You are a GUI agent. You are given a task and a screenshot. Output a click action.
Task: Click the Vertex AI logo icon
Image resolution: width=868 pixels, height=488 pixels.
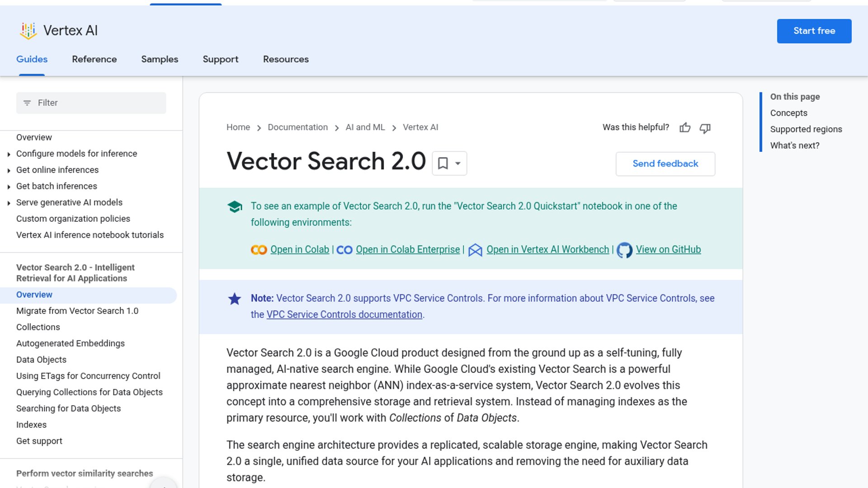28,31
